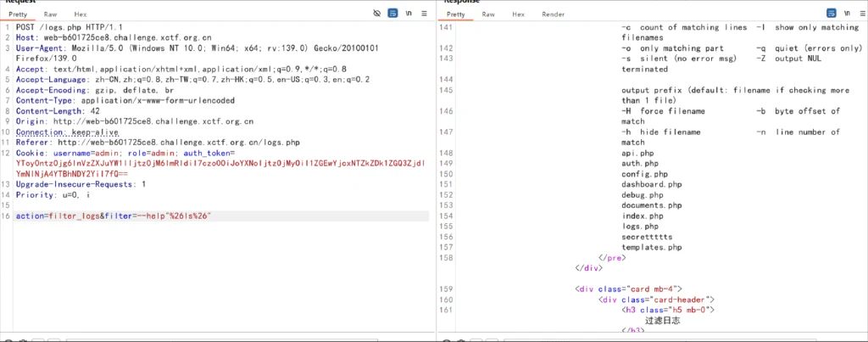Switch to the Raw tab in Request
This screenshot has height=342, width=868.
[50, 14]
